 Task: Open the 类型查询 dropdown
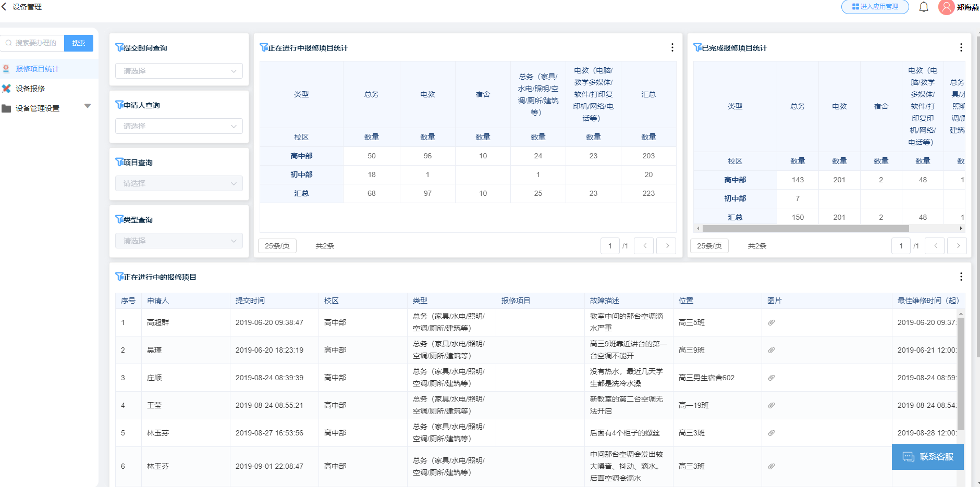point(178,240)
